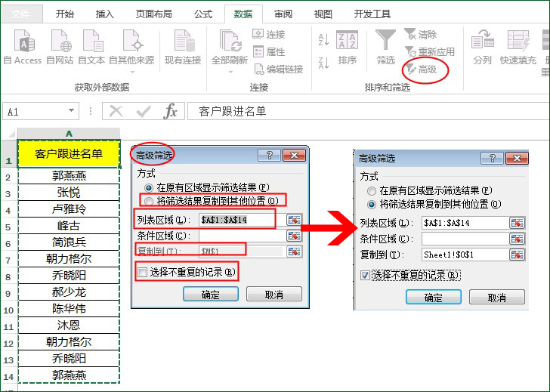Click the 编辑链接 option
The image size is (550, 392).
point(278,69)
